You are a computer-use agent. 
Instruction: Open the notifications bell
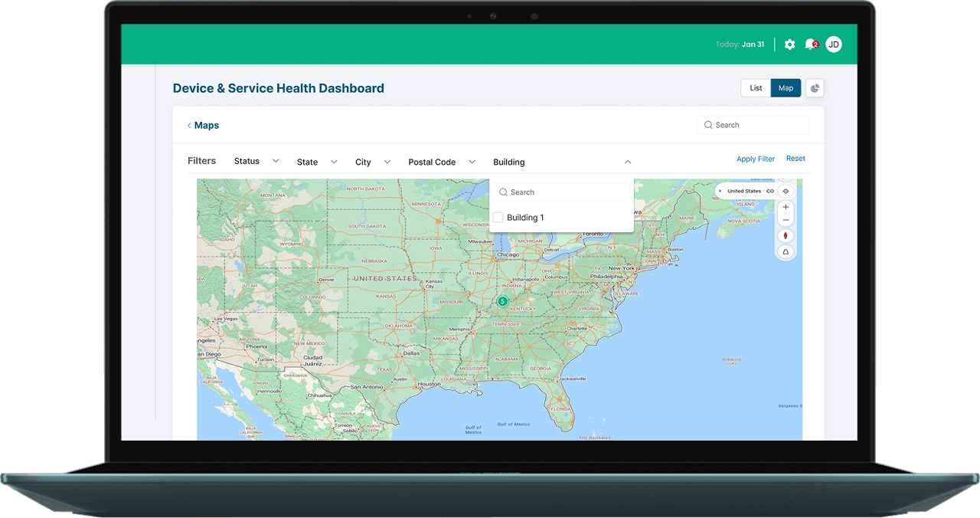(x=810, y=44)
